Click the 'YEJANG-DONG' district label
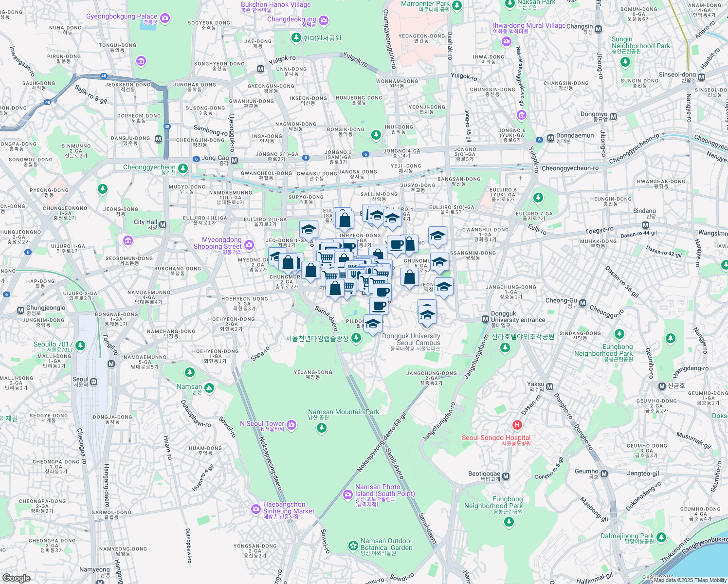Viewport: 728px width, 584px height. 313,372
